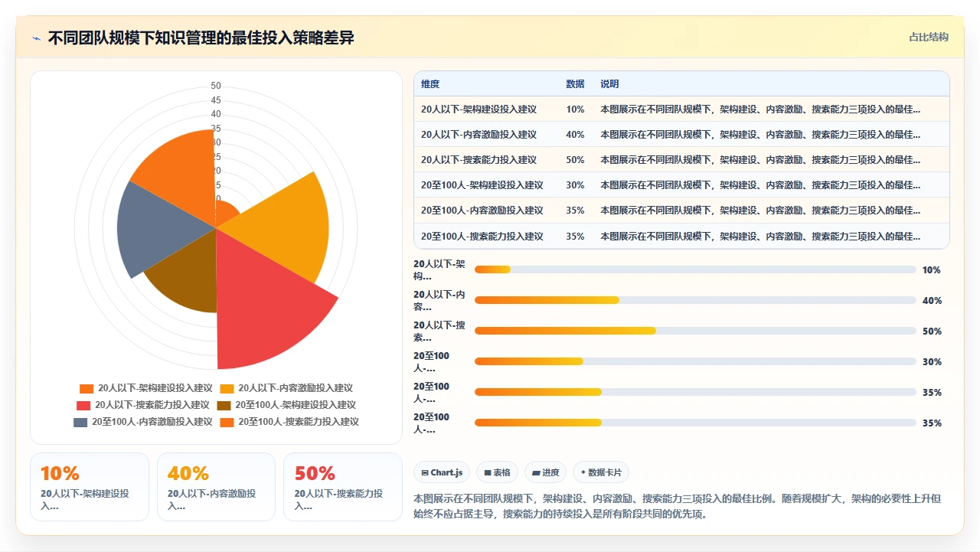The image size is (980, 552).
Task: Select table row 20人以下-内容激励投入建议
Action: click(681, 135)
